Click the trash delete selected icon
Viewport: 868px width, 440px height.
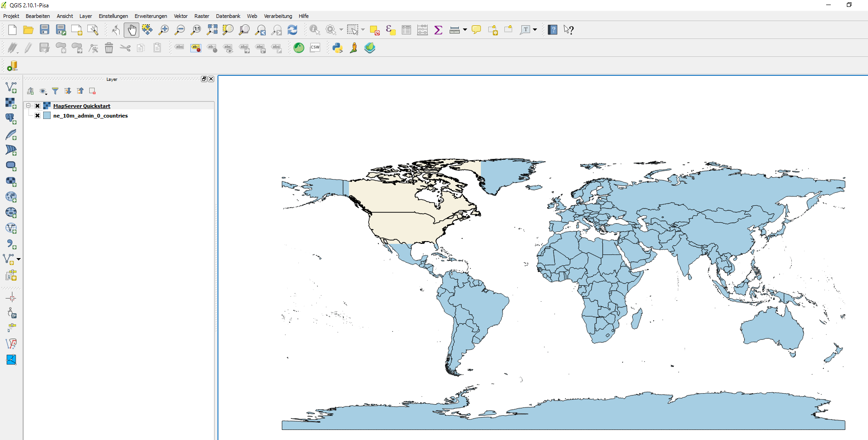(x=109, y=48)
